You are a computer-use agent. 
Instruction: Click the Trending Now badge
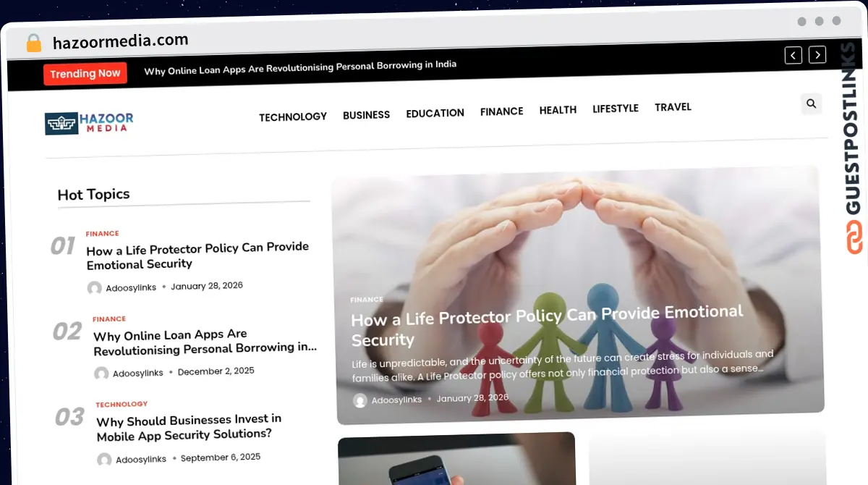coord(85,73)
